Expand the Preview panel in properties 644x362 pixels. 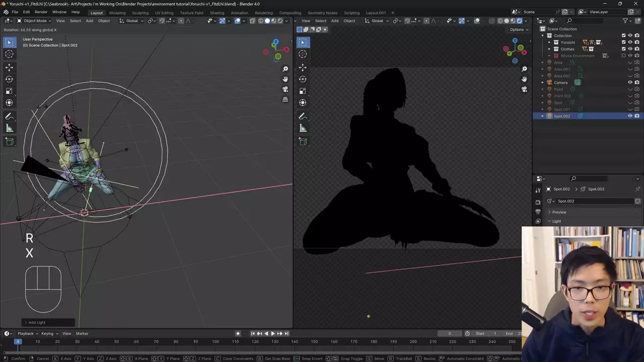[x=558, y=212]
